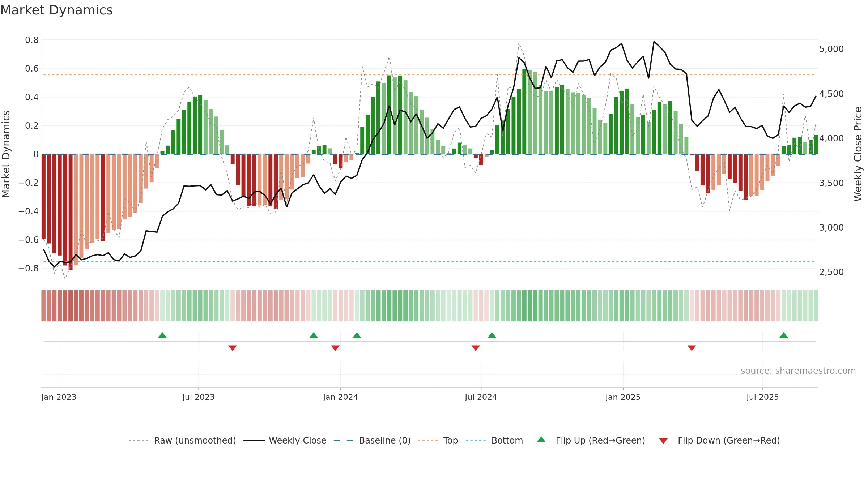Toggle Flip Up (Red→Green) in the legend
Screen dimensions: 868x488
pyautogui.click(x=591, y=440)
